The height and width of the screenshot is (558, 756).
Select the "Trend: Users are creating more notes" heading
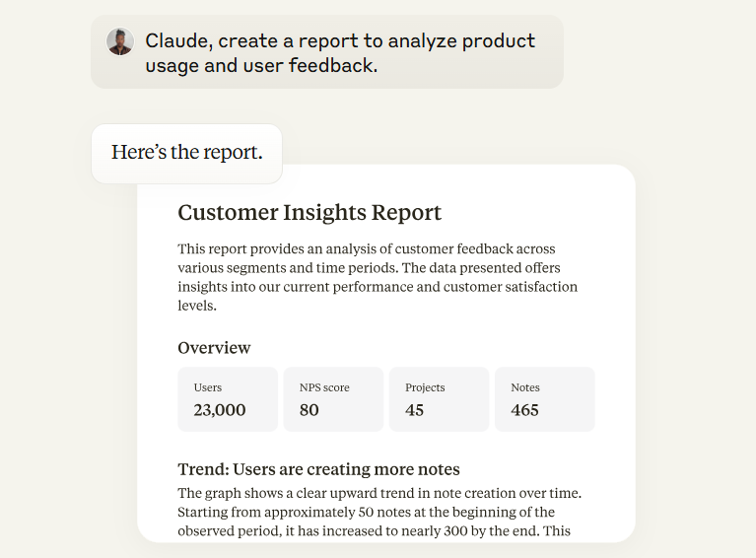318,469
